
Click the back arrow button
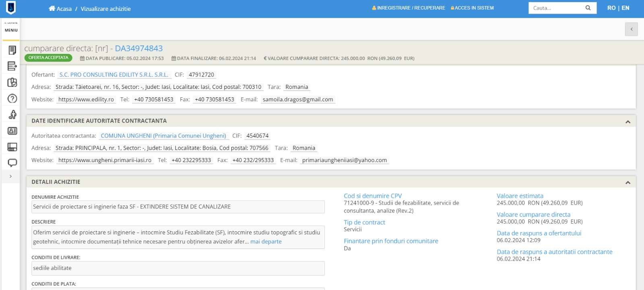pyautogui.click(x=632, y=29)
